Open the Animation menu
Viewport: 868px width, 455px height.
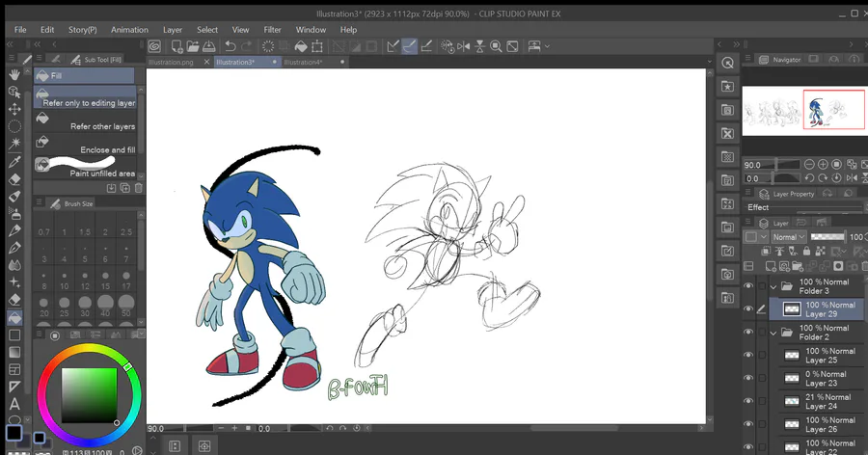tap(129, 29)
